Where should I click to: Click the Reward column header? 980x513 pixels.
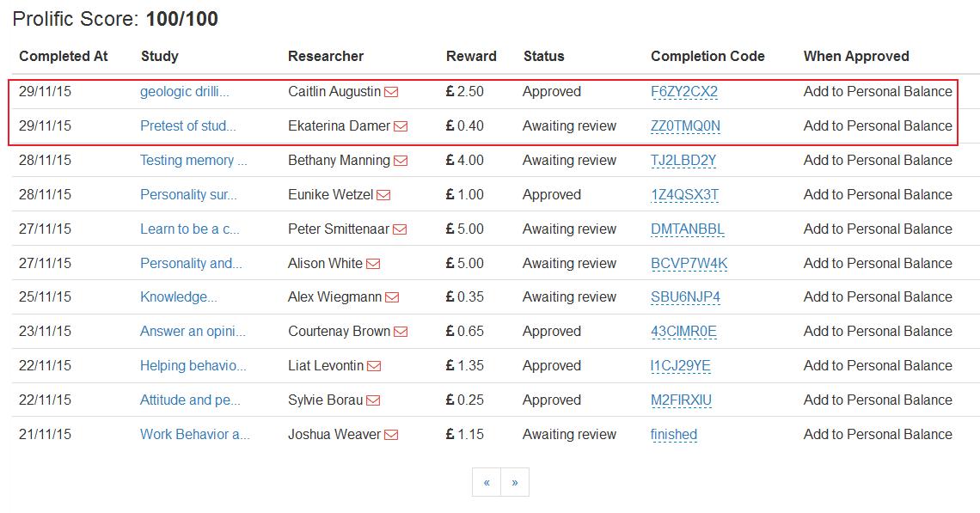tap(471, 57)
